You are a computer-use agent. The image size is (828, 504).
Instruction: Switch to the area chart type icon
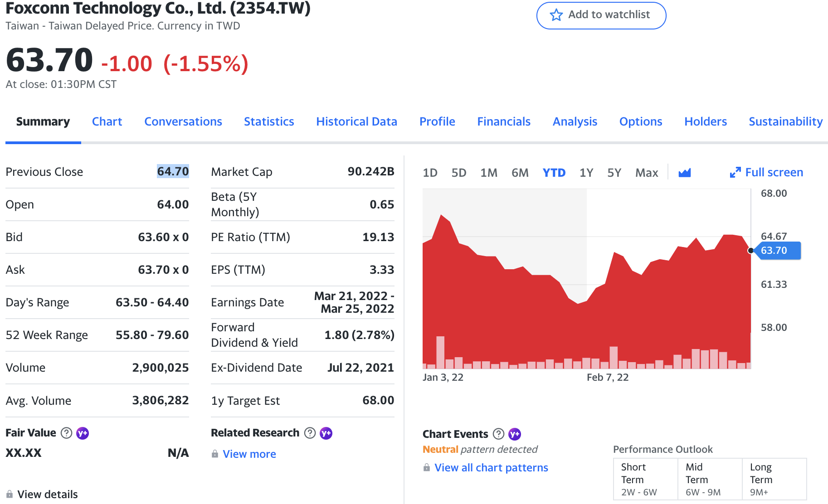pyautogui.click(x=684, y=173)
